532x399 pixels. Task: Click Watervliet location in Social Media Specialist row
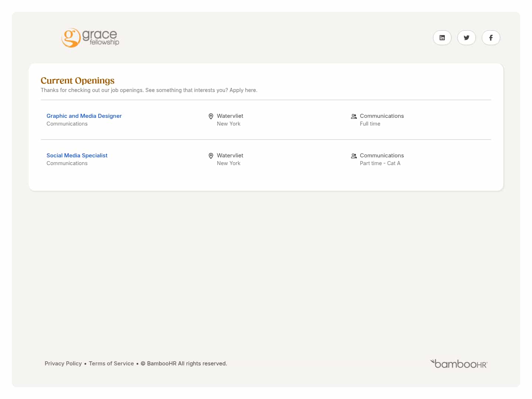pyautogui.click(x=230, y=156)
